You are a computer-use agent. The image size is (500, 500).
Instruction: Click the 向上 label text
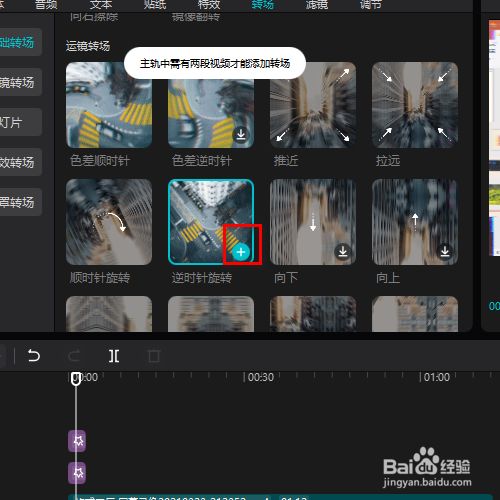[388, 278]
